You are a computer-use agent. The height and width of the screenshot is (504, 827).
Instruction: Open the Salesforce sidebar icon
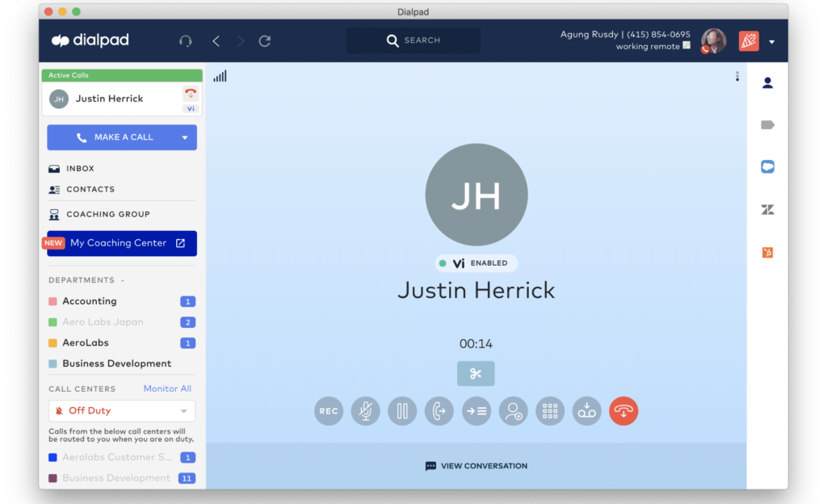point(767,167)
